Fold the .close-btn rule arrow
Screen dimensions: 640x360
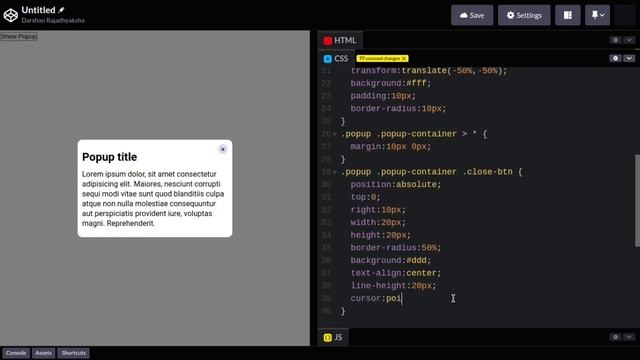335,172
